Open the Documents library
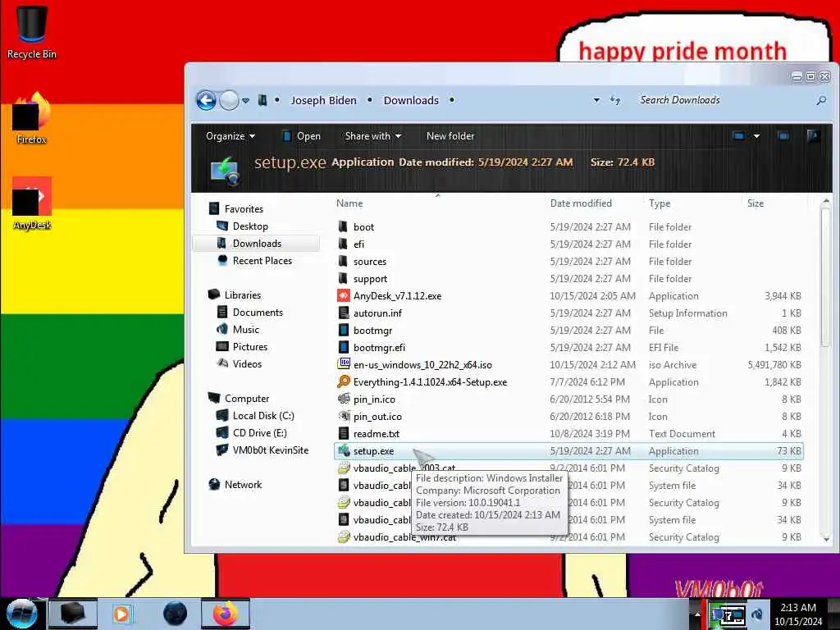Viewport: 840px width, 630px height. tap(258, 313)
